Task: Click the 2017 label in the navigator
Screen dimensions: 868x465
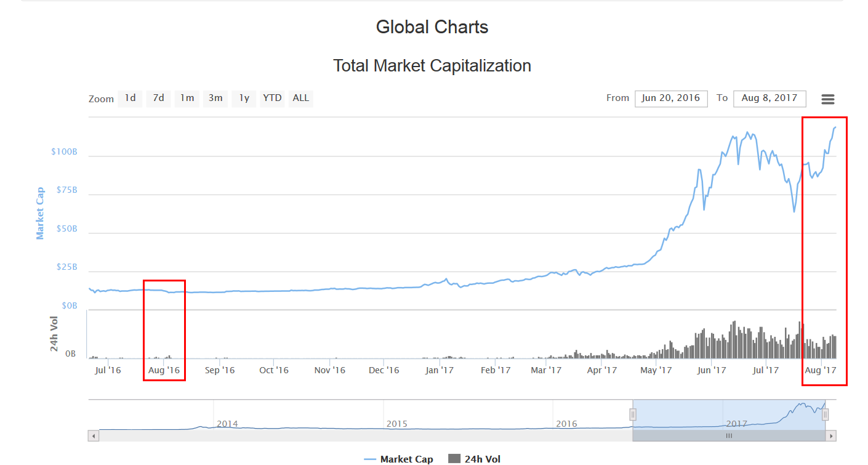Action: point(736,424)
